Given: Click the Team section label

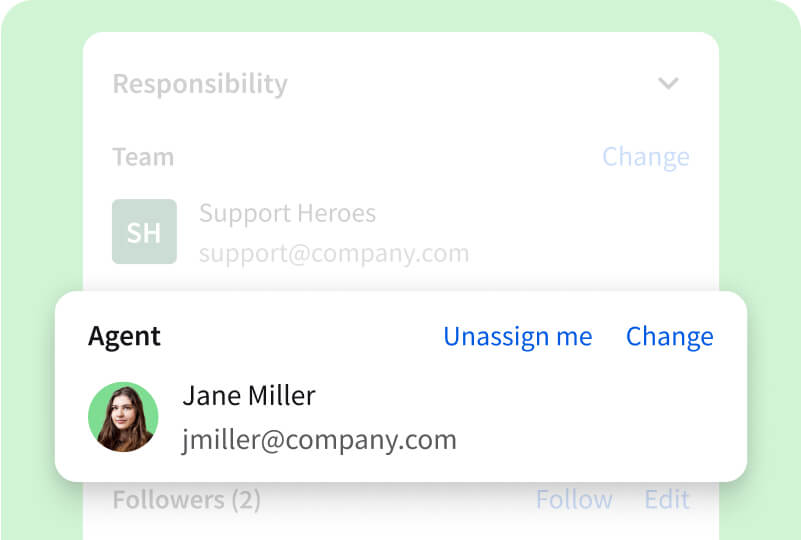Looking at the screenshot, I should tap(143, 157).
